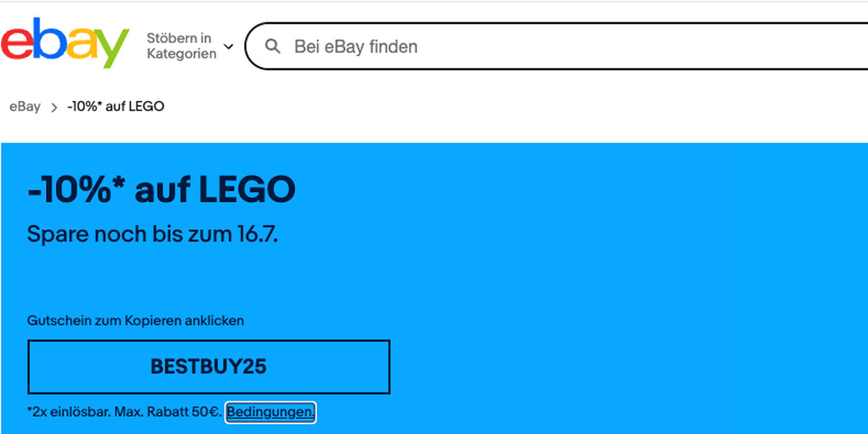The image size is (868, 434).
Task: Expand categories using the chevron arrow
Action: [x=228, y=47]
